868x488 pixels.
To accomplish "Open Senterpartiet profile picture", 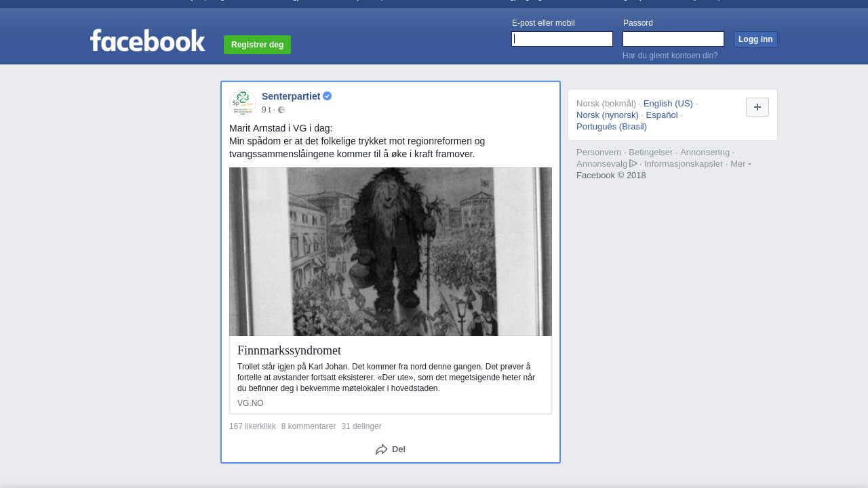I will click(x=243, y=102).
